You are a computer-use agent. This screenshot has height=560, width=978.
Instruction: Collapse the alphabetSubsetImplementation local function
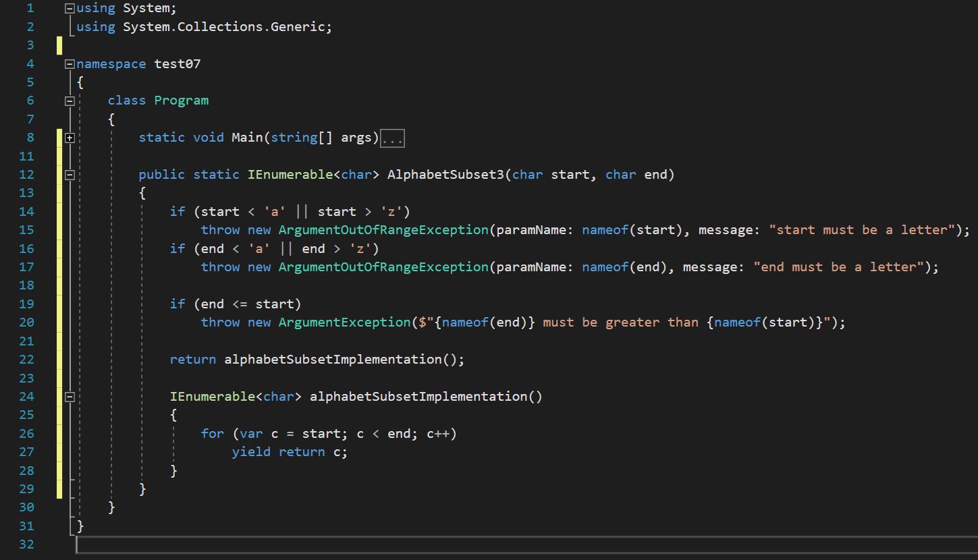(x=70, y=397)
